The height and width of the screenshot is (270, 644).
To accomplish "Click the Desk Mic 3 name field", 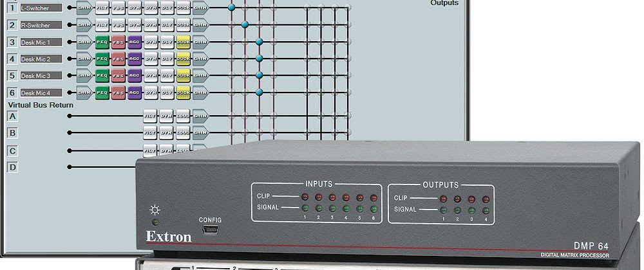I will tap(41, 76).
